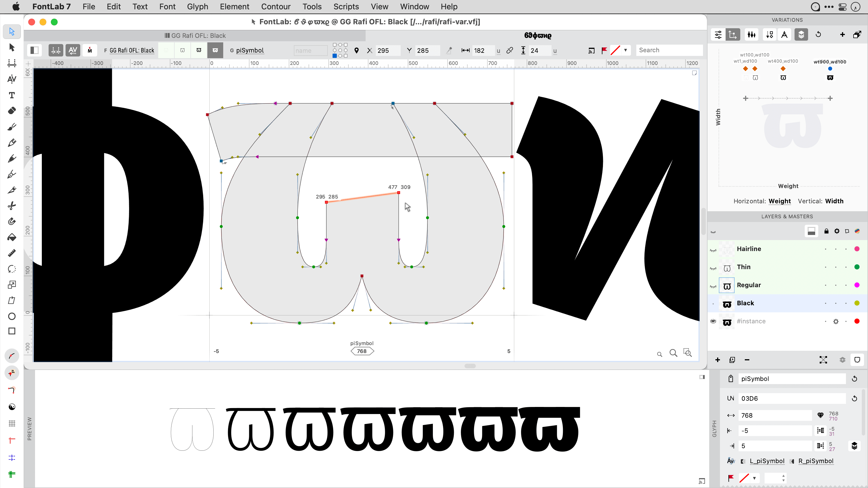Switch to the variation map axes view
868x488 pixels.
[733, 34]
